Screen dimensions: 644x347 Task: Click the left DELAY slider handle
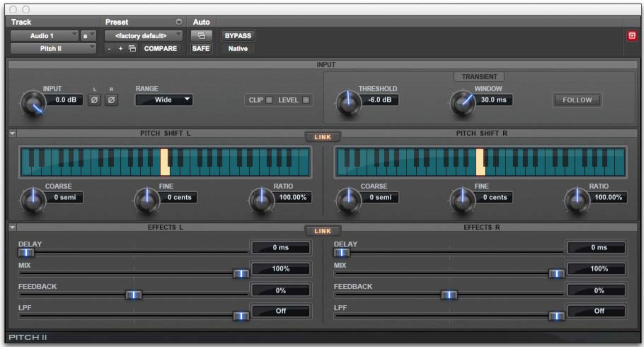[26, 253]
